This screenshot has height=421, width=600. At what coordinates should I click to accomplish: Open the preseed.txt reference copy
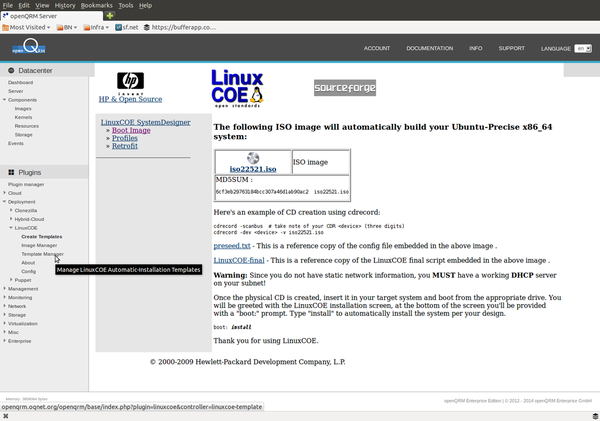[232, 246]
